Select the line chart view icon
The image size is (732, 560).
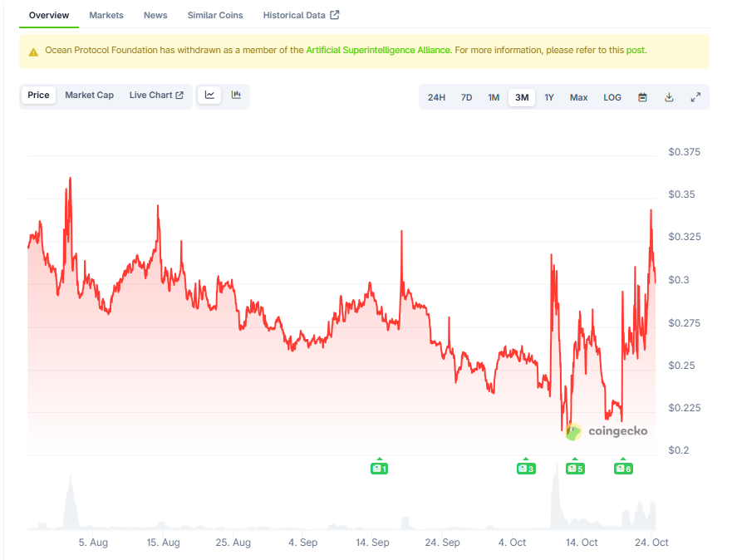click(x=210, y=96)
